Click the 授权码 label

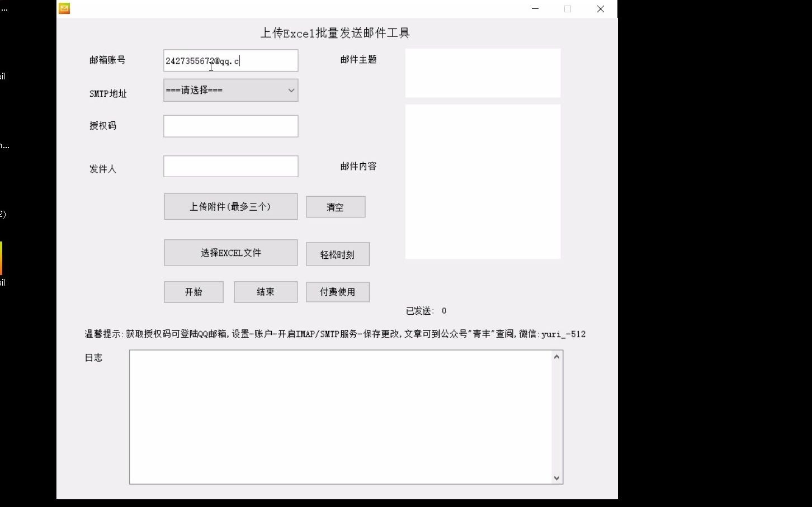103,125
